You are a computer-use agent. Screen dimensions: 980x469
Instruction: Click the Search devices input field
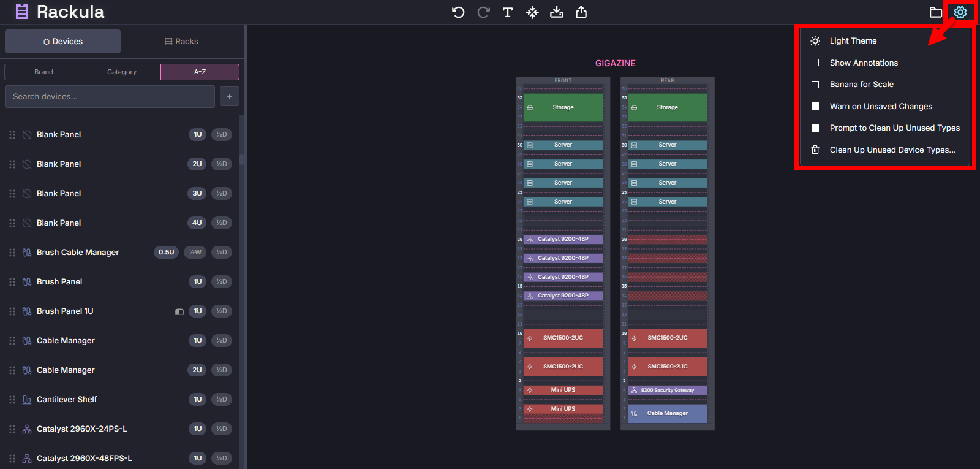(110, 97)
